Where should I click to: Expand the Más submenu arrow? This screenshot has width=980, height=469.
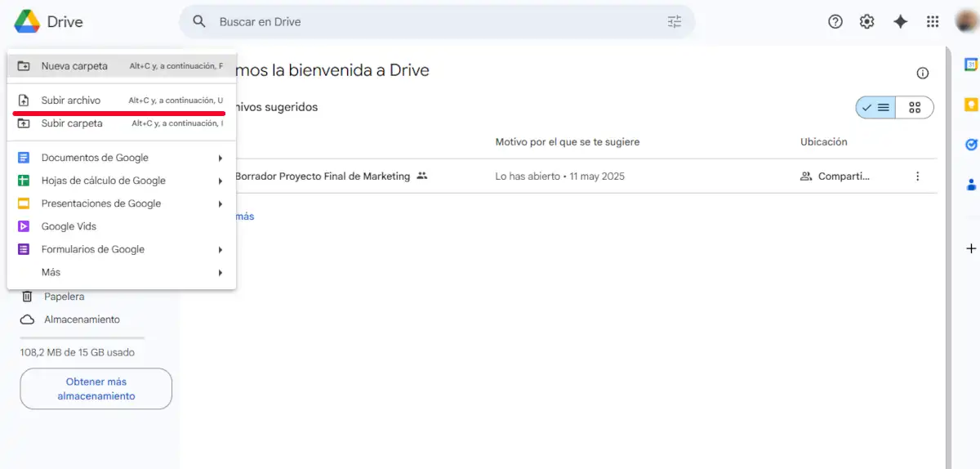pos(220,272)
